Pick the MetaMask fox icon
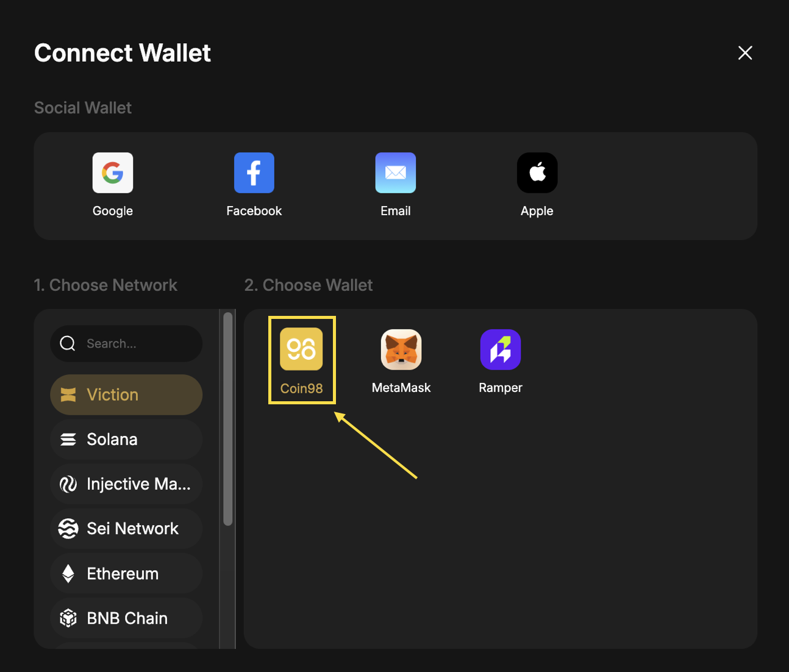 (x=401, y=349)
